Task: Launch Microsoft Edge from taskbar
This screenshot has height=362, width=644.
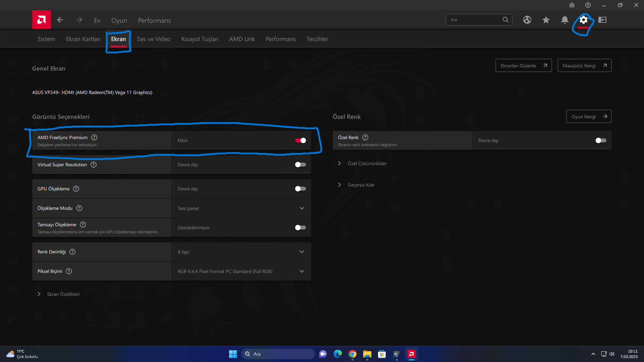Action: click(x=338, y=354)
